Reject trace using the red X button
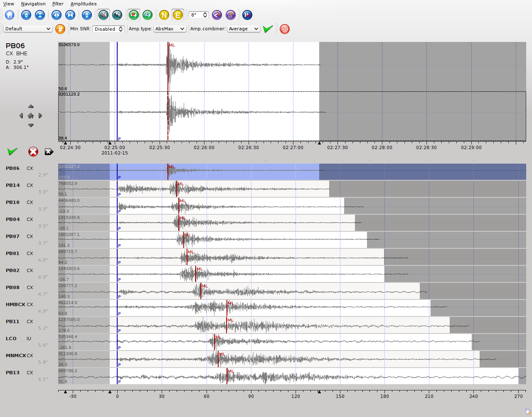Screen dimensions: 532x417 pyautogui.click(x=33, y=151)
